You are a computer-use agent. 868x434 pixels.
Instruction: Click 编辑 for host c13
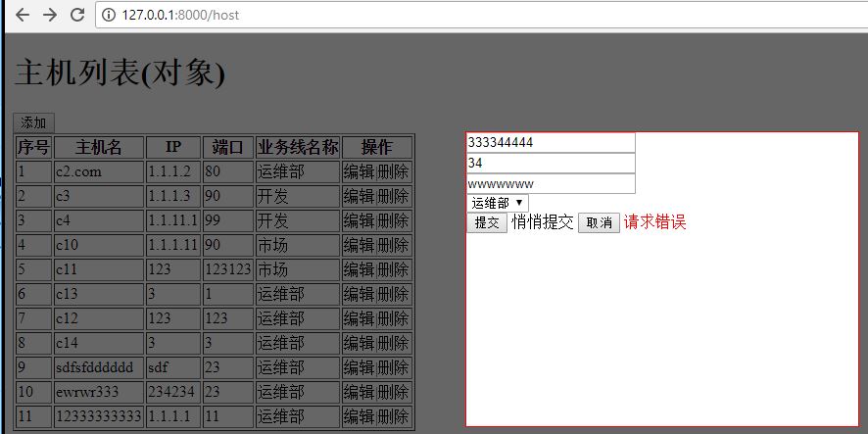[x=360, y=294]
